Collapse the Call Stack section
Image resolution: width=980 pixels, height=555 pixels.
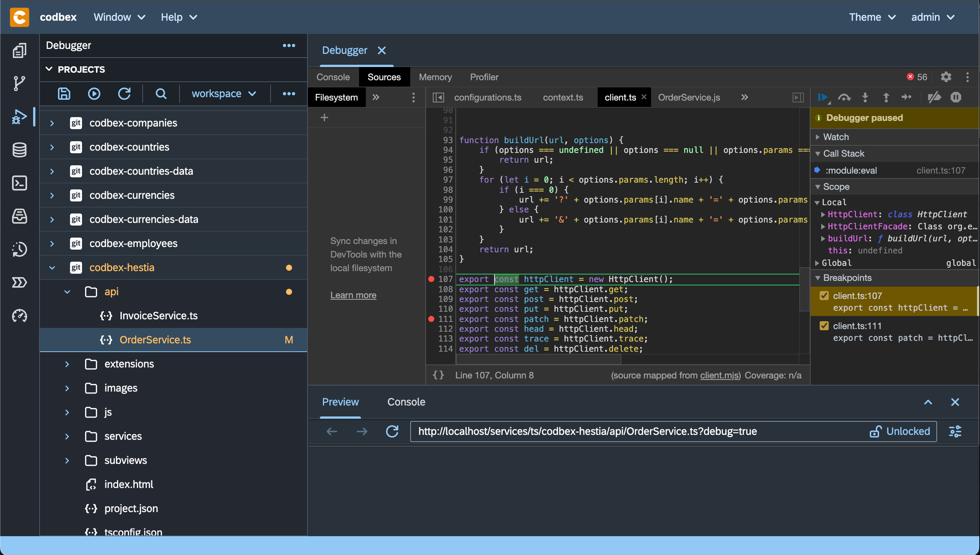pos(817,154)
